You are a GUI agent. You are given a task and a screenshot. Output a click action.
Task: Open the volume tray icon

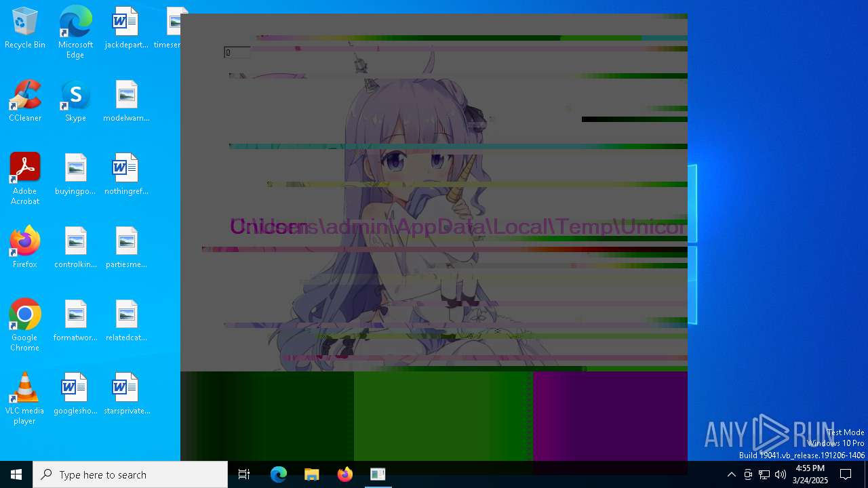point(781,474)
